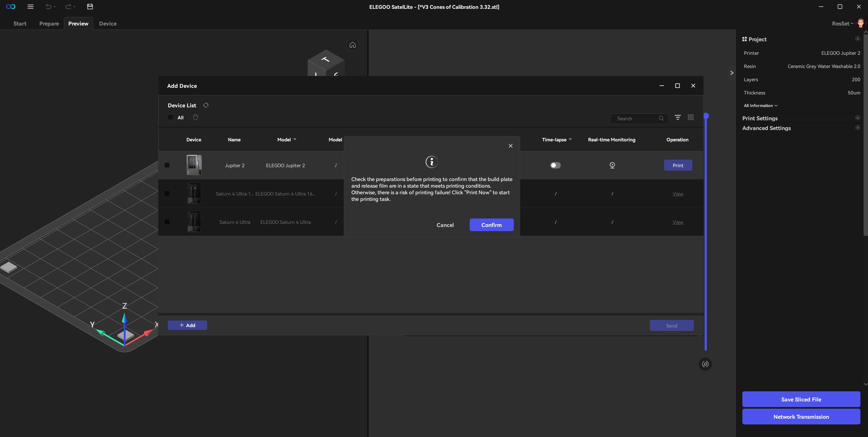Click the home view icon in viewport
Screen dimensions: 868x437
(352, 45)
